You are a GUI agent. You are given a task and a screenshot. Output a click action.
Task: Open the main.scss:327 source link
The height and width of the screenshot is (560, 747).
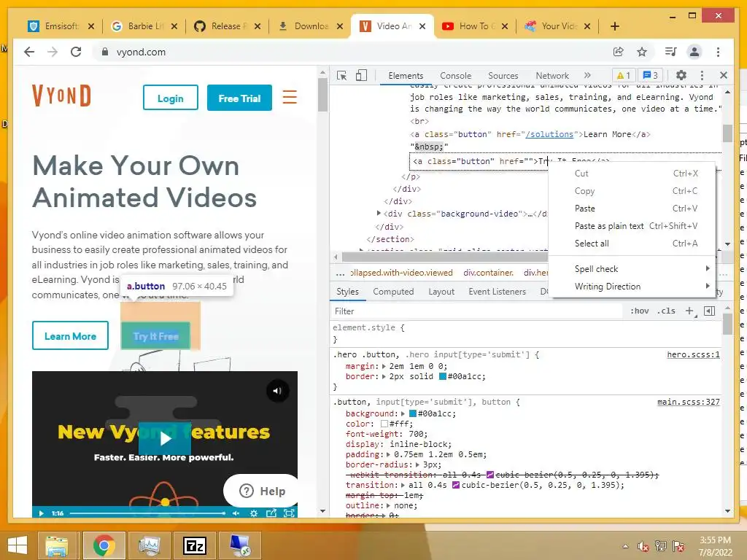coord(689,402)
